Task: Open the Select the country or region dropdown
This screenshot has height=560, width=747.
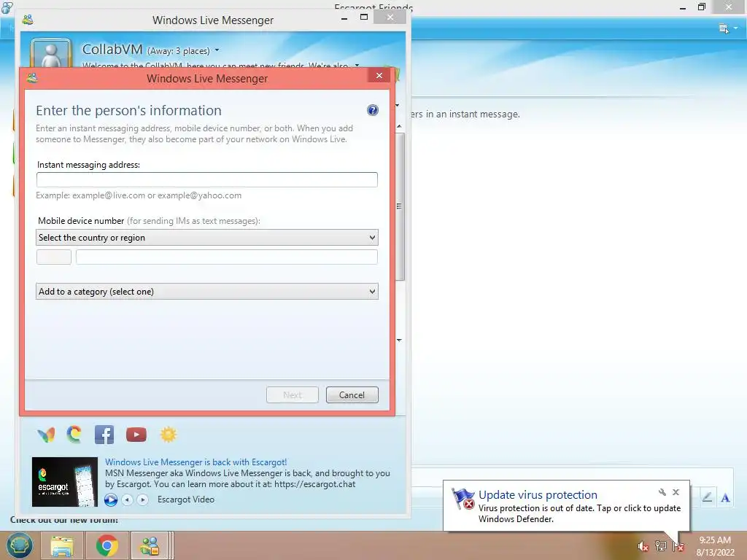Action: (206, 238)
